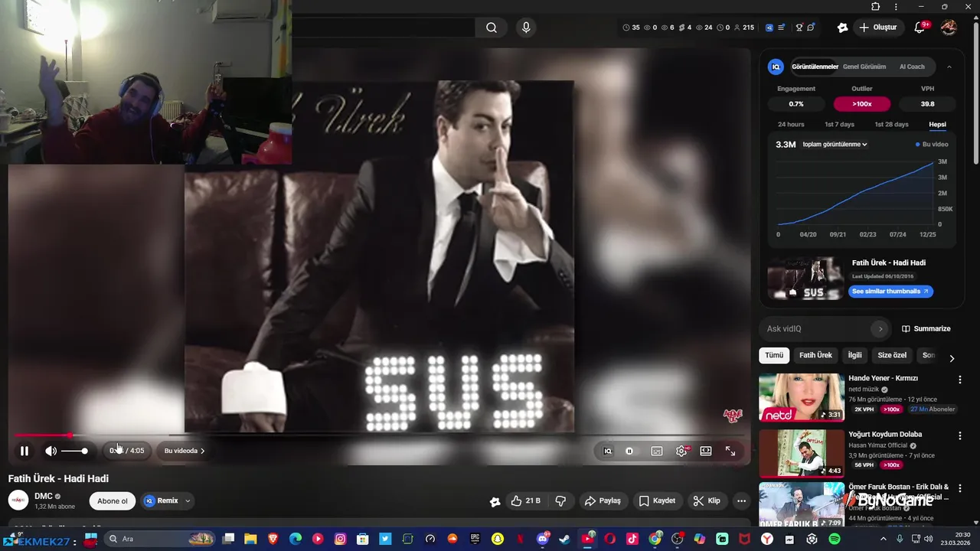Click the search magnifier button

(491, 28)
